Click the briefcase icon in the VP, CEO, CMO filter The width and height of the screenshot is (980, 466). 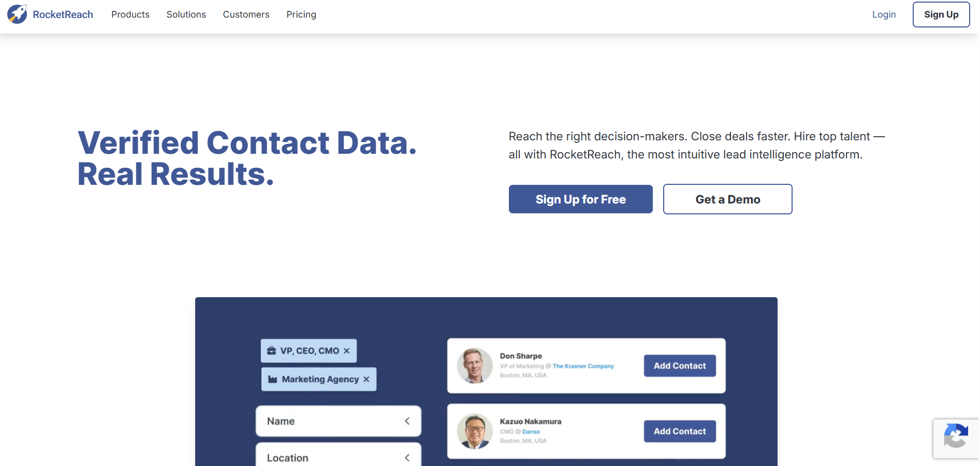pos(273,351)
